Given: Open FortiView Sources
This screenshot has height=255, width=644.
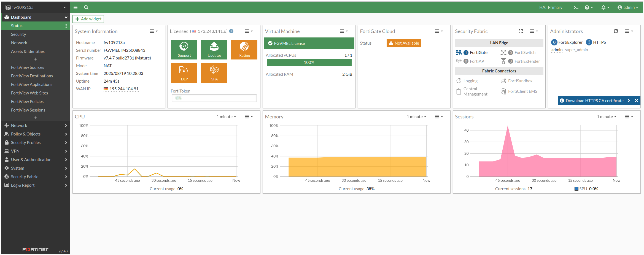Looking at the screenshot, I should (36, 67).
